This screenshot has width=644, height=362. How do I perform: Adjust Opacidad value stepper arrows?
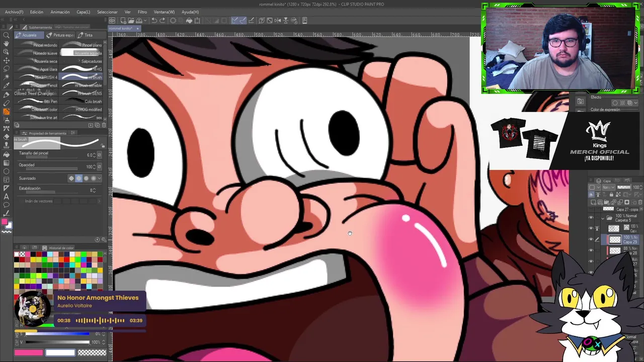click(x=94, y=167)
